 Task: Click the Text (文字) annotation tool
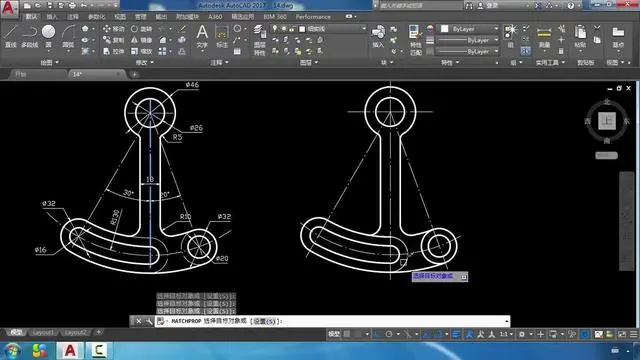coord(202,36)
